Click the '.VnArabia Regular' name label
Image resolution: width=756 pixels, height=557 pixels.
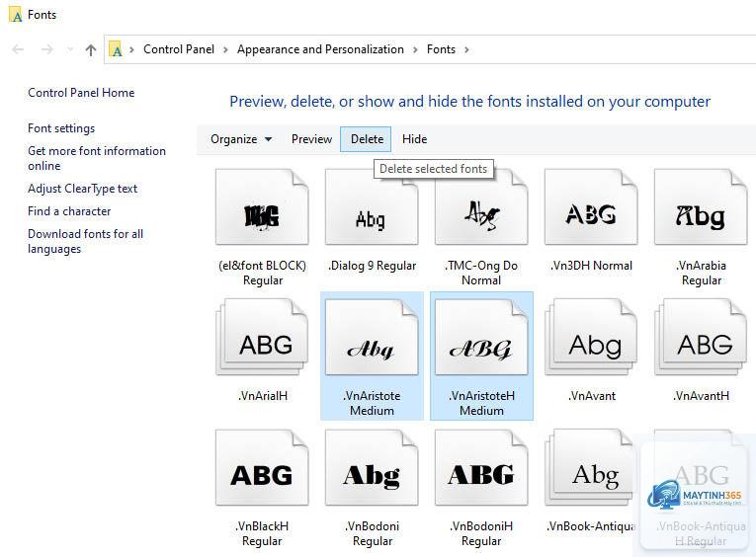click(x=701, y=273)
